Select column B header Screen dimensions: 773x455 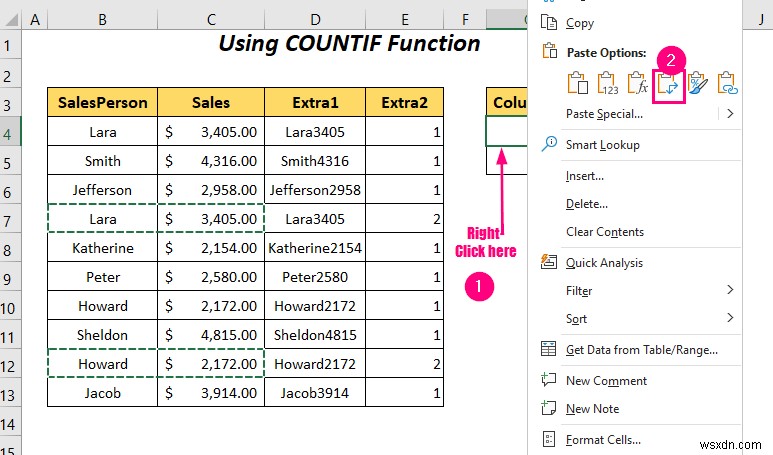click(x=103, y=20)
